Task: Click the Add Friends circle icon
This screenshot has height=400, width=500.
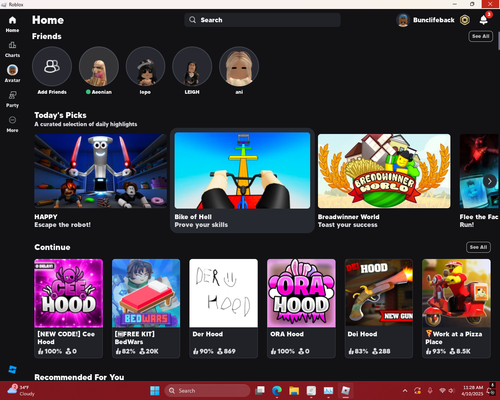Action: click(52, 66)
